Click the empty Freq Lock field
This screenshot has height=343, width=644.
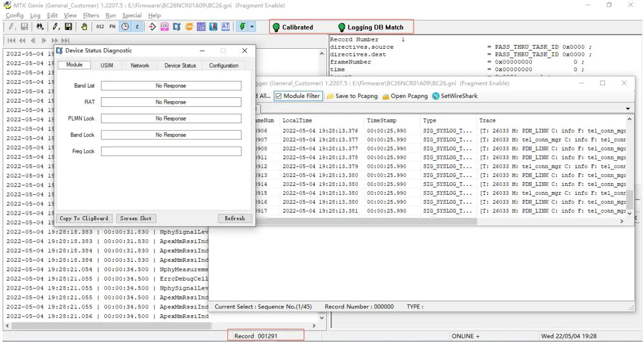pyautogui.click(x=171, y=151)
